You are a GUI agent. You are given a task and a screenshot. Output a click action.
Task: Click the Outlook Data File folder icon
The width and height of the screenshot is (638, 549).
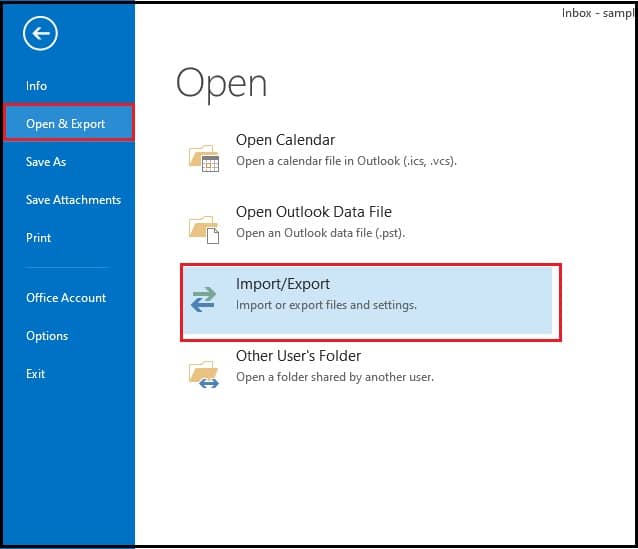tap(203, 229)
